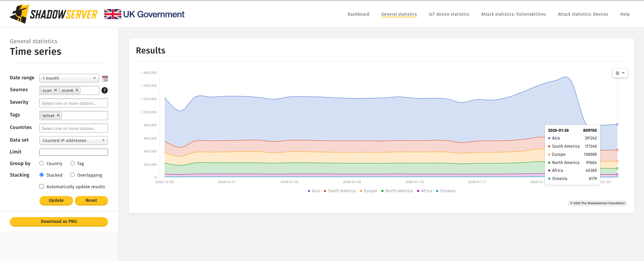Open the Date range 1 month dropdown
Screen dimensions: 644x261
coord(69,78)
